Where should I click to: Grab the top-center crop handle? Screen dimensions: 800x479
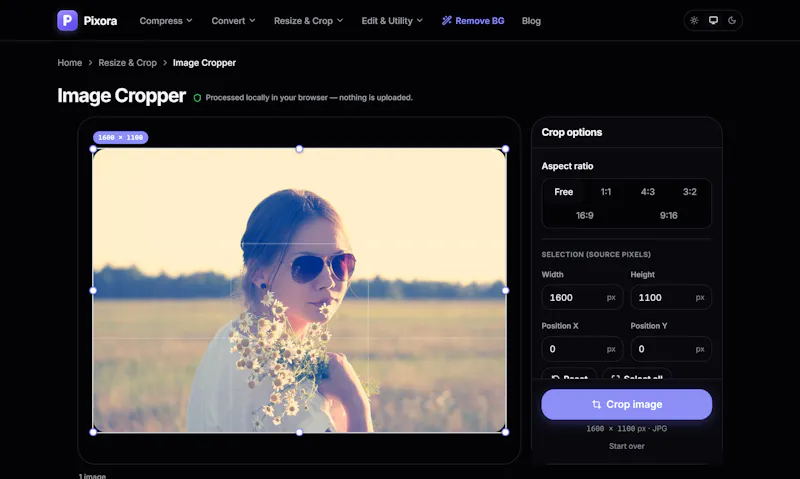click(x=299, y=149)
